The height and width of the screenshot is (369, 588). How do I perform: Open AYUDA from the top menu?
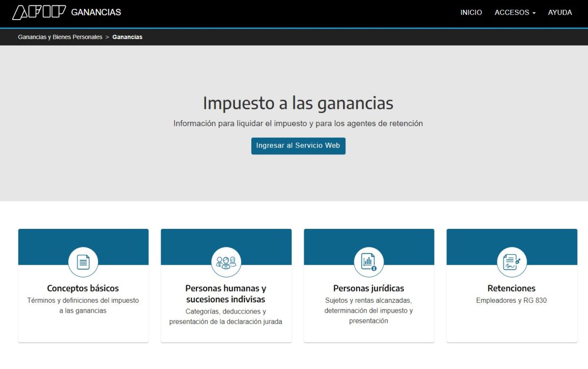click(560, 12)
